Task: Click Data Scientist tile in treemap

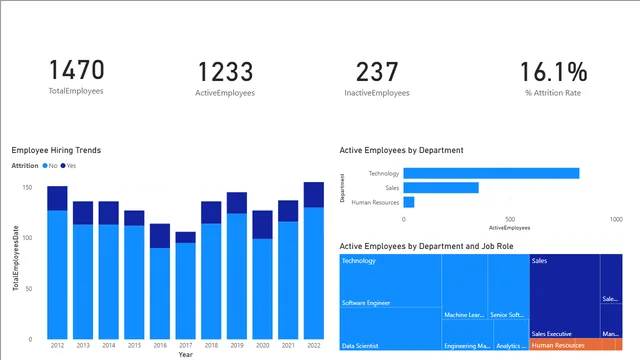Action: click(390, 329)
